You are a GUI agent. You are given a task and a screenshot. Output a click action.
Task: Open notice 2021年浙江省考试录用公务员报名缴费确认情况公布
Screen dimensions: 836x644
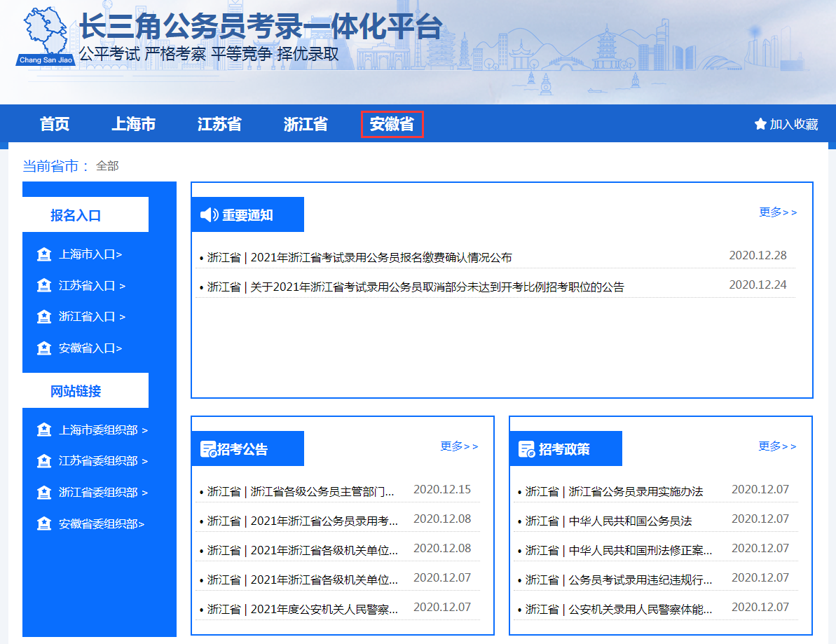(359, 257)
